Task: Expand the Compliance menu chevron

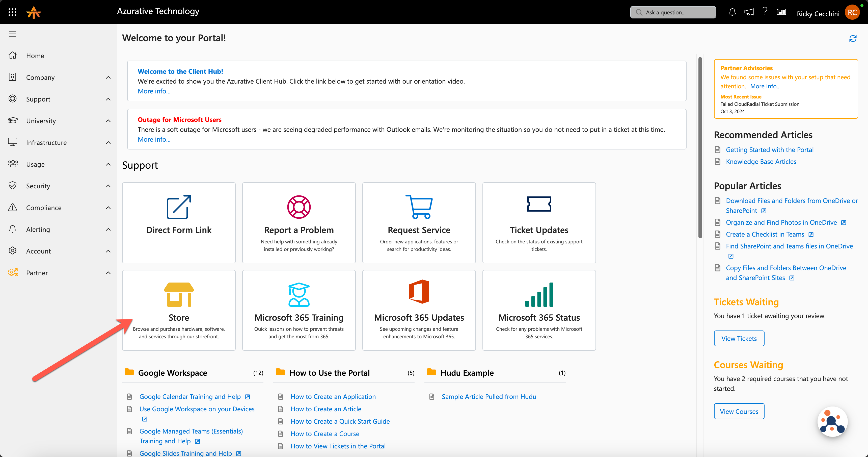Action: pos(108,208)
